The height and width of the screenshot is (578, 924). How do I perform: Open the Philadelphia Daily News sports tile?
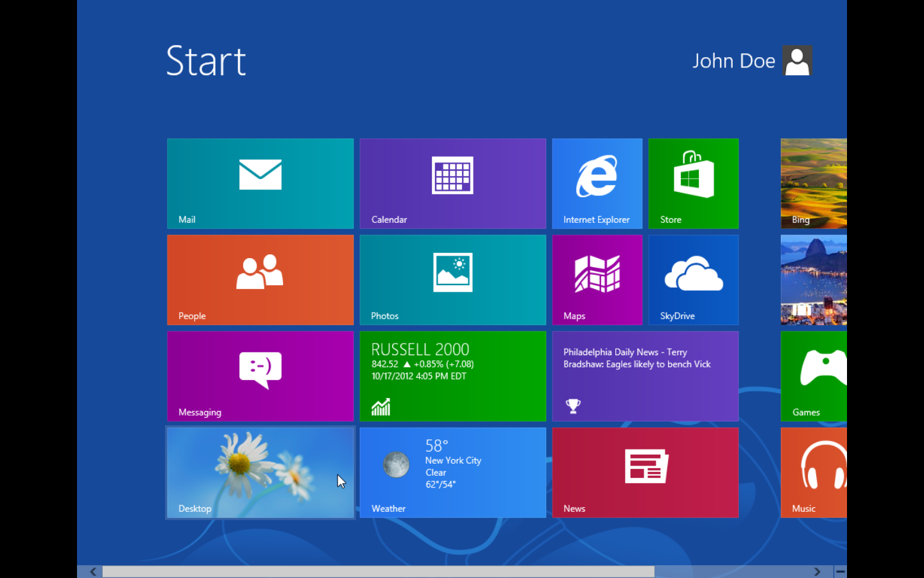(x=645, y=376)
